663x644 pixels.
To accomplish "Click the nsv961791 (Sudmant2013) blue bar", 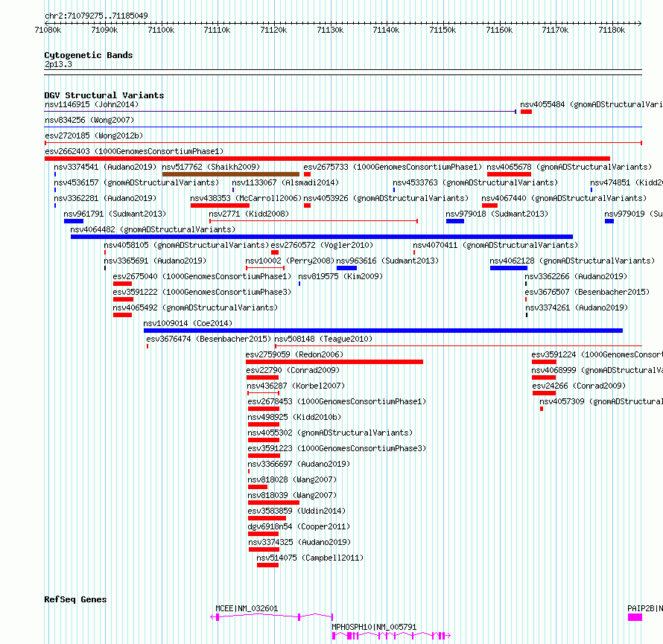I will pyautogui.click(x=74, y=221).
